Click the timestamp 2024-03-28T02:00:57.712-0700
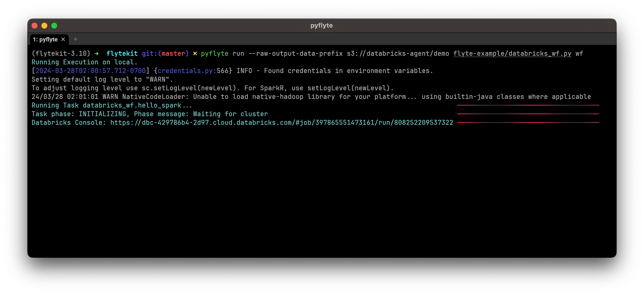This screenshot has height=294, width=644. pos(90,71)
